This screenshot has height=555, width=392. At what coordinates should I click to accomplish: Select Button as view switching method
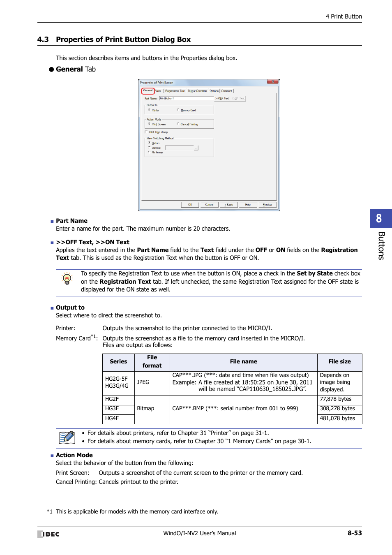149,143
